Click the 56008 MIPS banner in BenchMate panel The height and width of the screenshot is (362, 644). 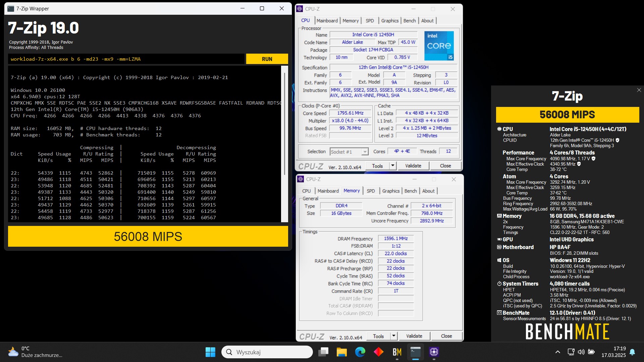click(x=567, y=115)
